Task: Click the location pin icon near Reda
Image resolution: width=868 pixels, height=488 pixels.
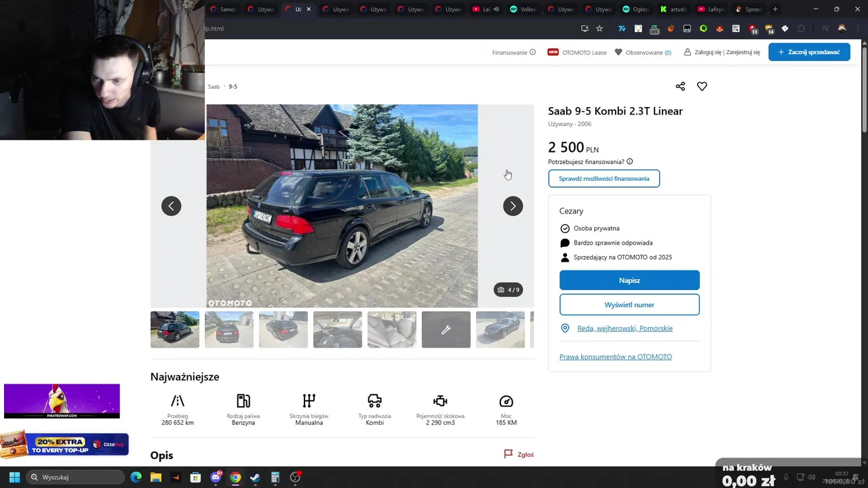Action: (x=565, y=328)
